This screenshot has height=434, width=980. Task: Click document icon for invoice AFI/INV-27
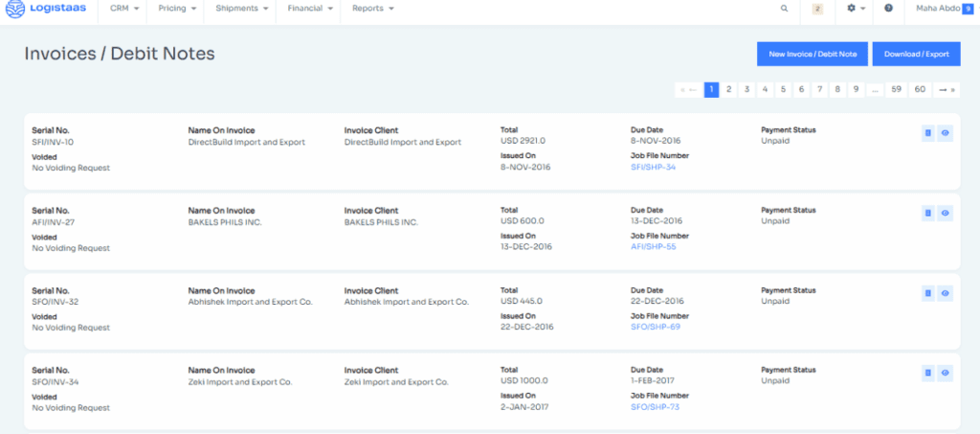pos(927,213)
